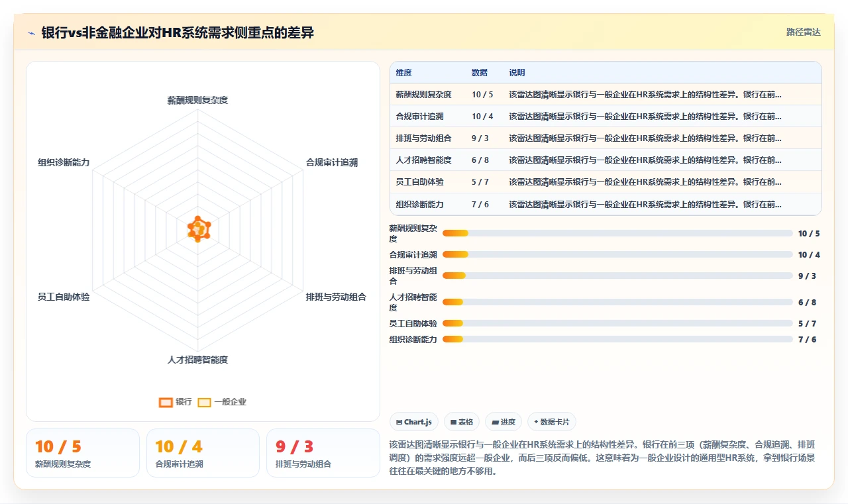Screen dimensions: 848x504
Task: Click radar axis label 薪酬规则复杂度
Action: coord(197,100)
